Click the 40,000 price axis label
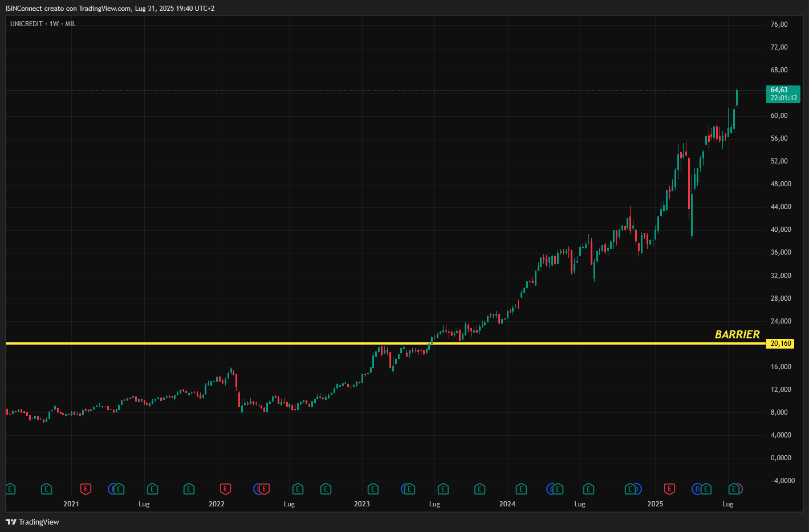 (x=780, y=230)
